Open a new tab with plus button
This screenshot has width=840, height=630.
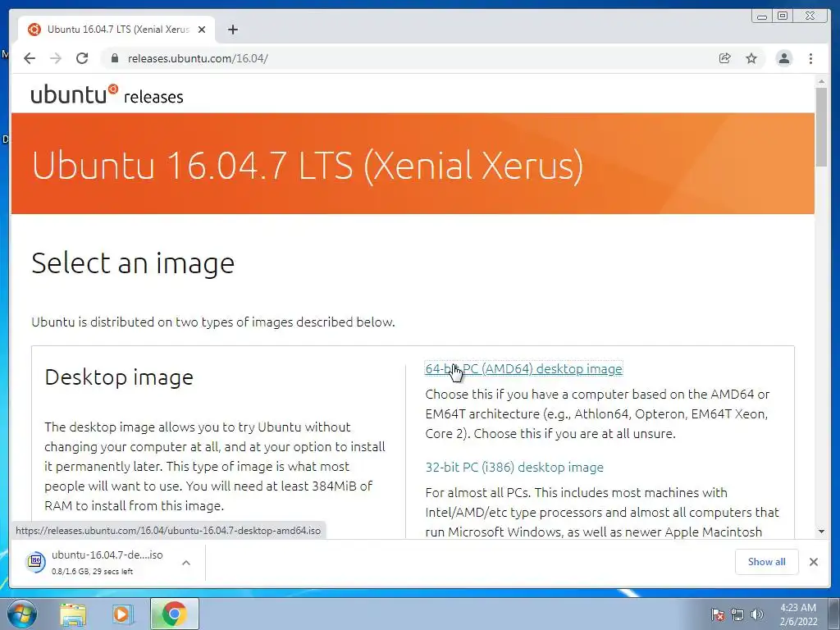pyautogui.click(x=232, y=30)
